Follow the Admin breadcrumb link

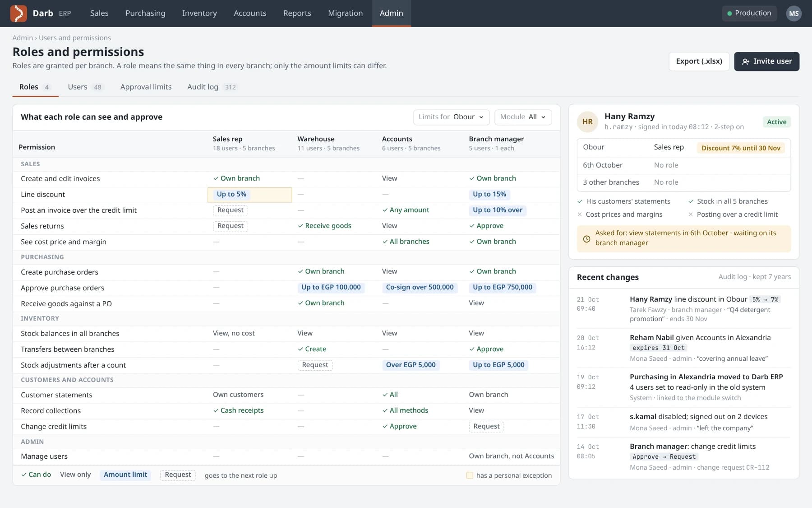(x=23, y=38)
